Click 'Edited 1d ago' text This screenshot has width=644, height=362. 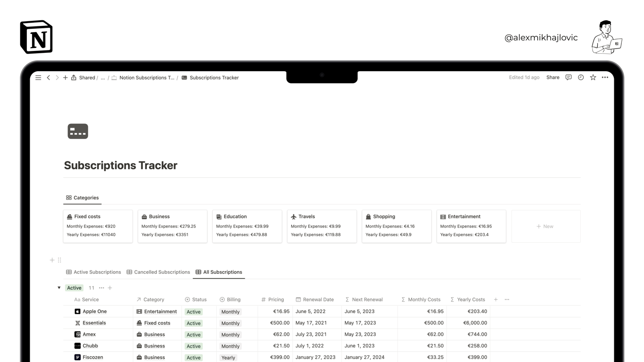(524, 77)
